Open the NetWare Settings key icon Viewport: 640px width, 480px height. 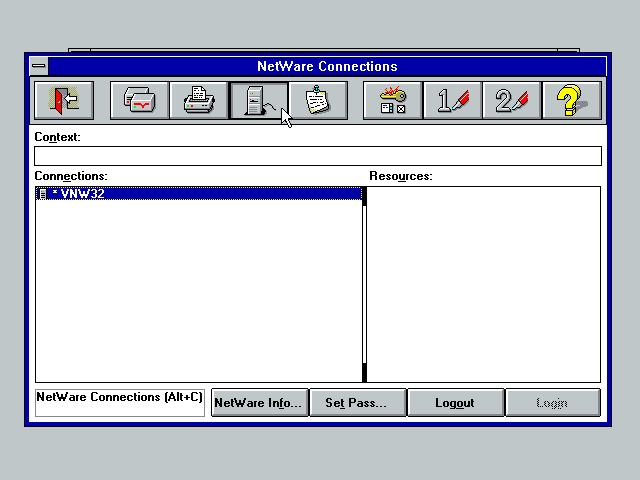pyautogui.click(x=393, y=100)
